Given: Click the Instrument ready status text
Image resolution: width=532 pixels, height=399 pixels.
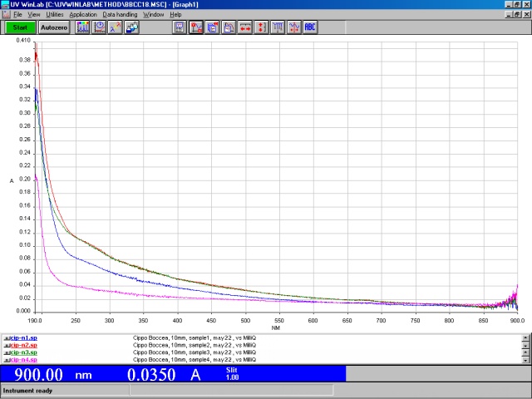Looking at the screenshot, I should [27, 391].
